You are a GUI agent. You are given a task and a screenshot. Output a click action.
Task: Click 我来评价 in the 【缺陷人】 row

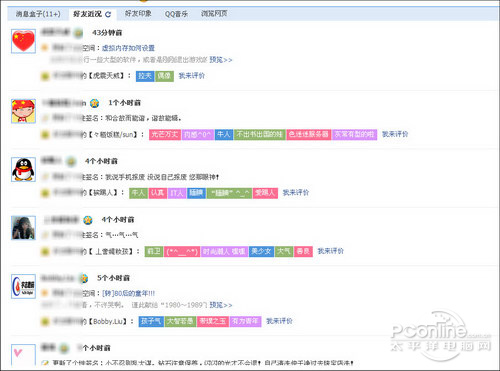[x=296, y=192]
